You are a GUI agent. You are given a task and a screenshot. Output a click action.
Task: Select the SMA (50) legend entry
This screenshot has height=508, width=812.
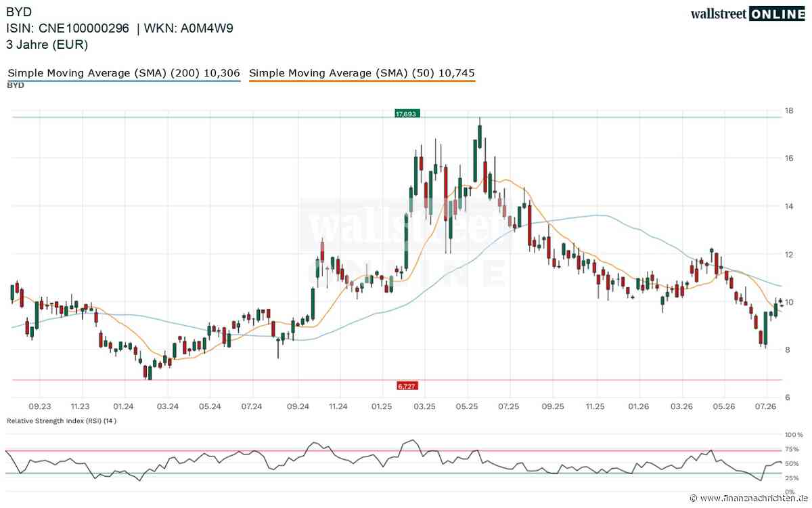[x=362, y=72]
